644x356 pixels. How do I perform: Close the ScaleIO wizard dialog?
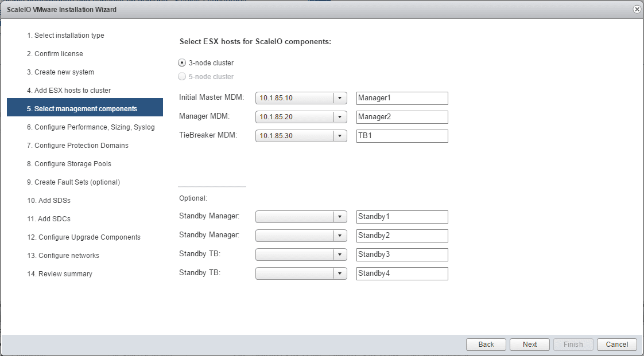(637, 9)
